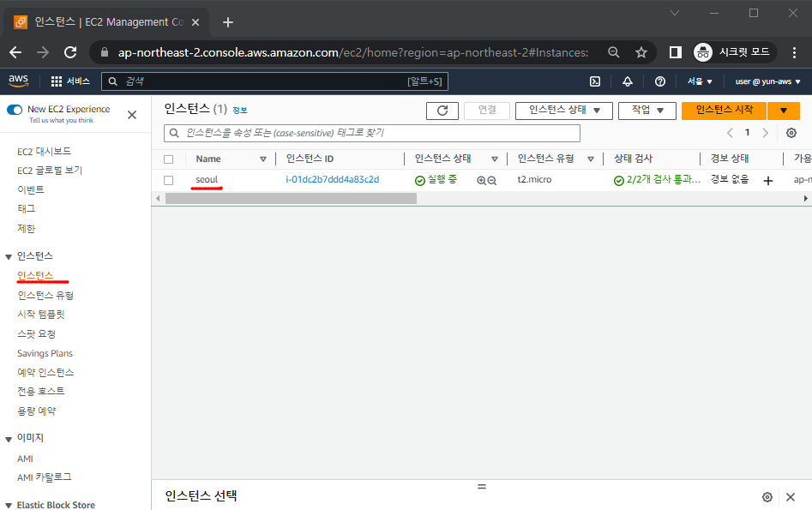Click the 정보 info link
This screenshot has width=812, height=510.
240,111
